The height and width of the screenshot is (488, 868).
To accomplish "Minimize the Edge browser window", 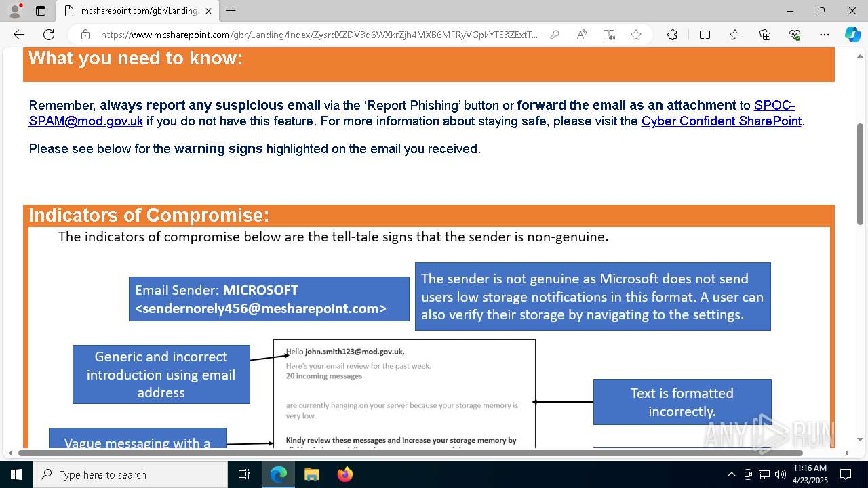I will [790, 11].
